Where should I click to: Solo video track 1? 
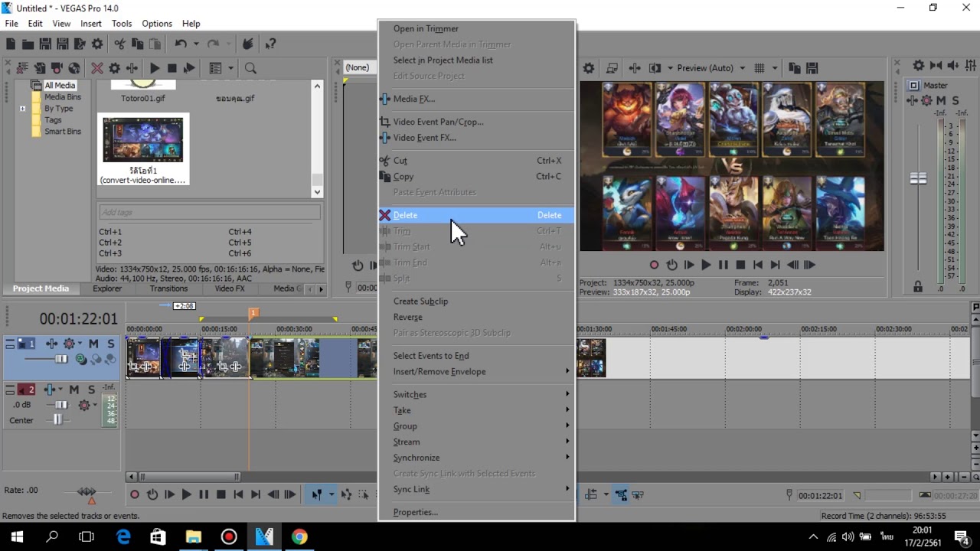(x=111, y=344)
